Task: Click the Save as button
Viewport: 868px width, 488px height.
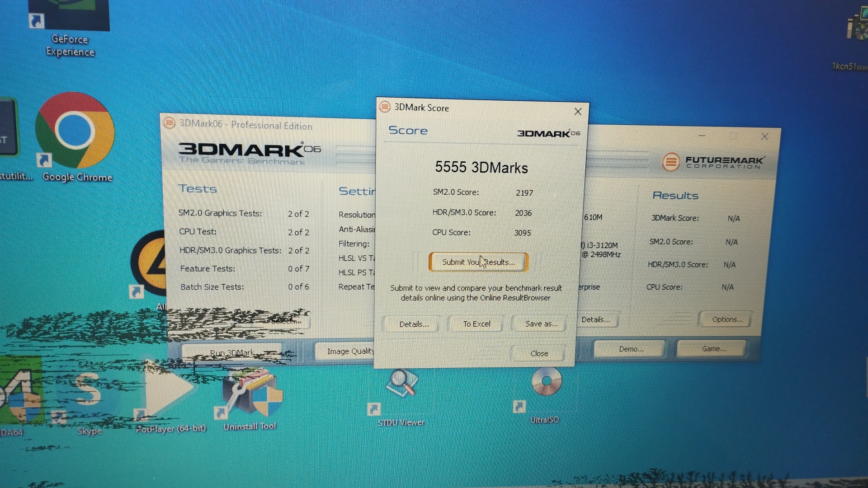Action: click(540, 324)
